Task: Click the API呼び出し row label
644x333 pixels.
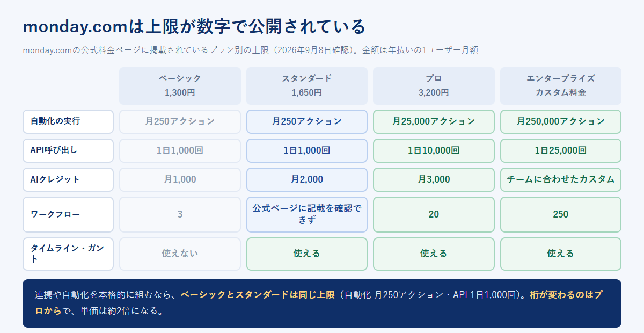Action: 68,150
